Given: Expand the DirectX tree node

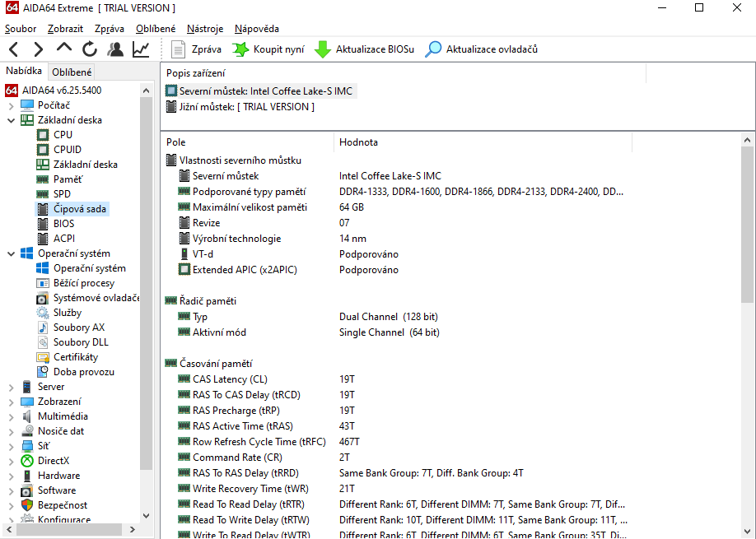Looking at the screenshot, I should pyautogui.click(x=11, y=461).
